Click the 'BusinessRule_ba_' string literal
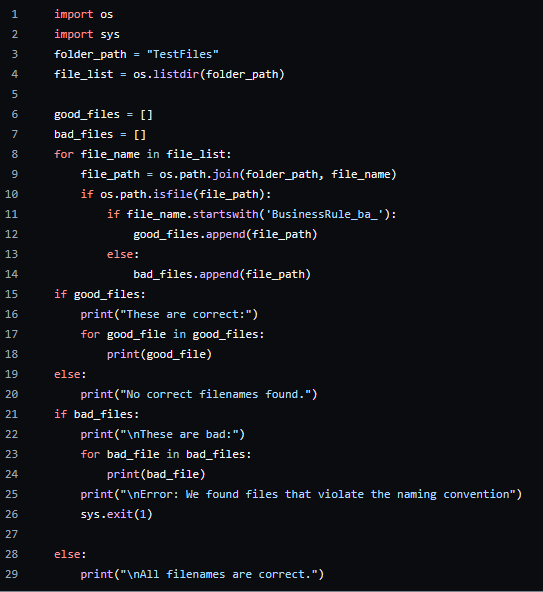This screenshot has width=543, height=592. [x=325, y=214]
